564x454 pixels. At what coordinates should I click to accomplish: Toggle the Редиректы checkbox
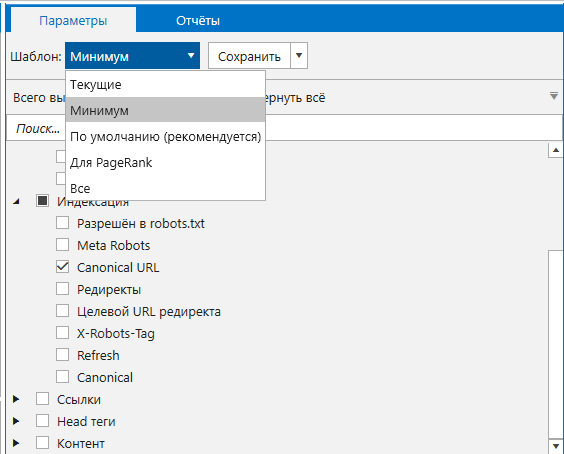(63, 289)
